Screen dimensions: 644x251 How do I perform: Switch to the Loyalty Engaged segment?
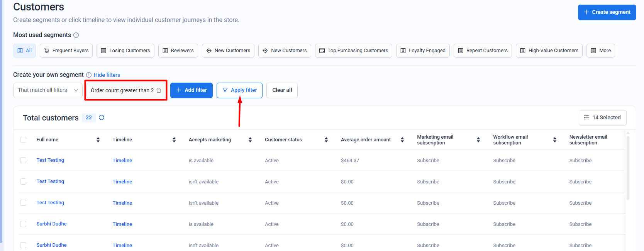(423, 51)
